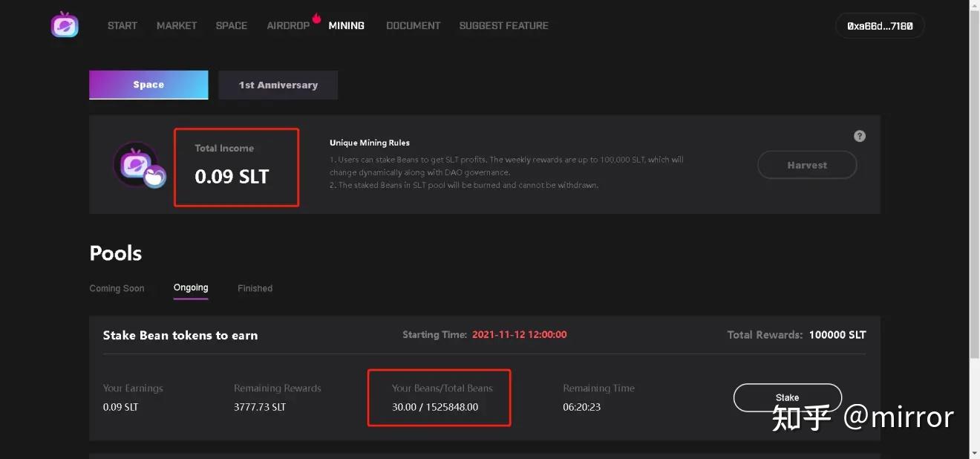Click the scrollbar down arrow

coord(974,452)
